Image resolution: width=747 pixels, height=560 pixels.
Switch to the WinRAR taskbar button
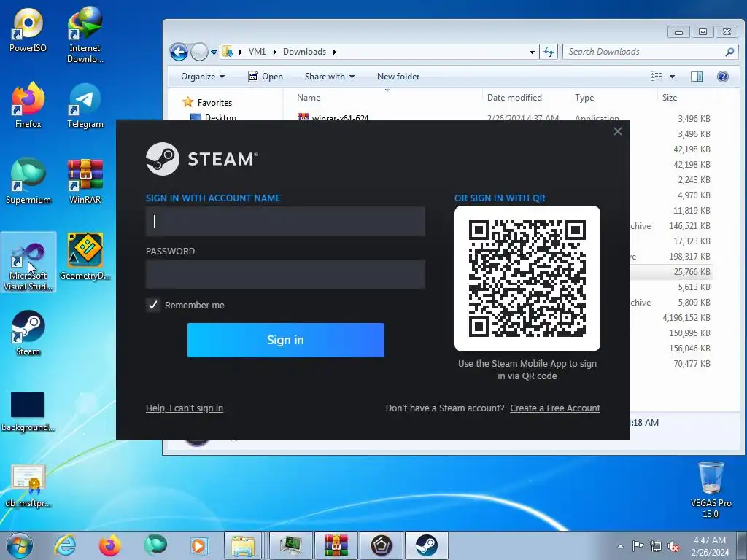point(336,545)
